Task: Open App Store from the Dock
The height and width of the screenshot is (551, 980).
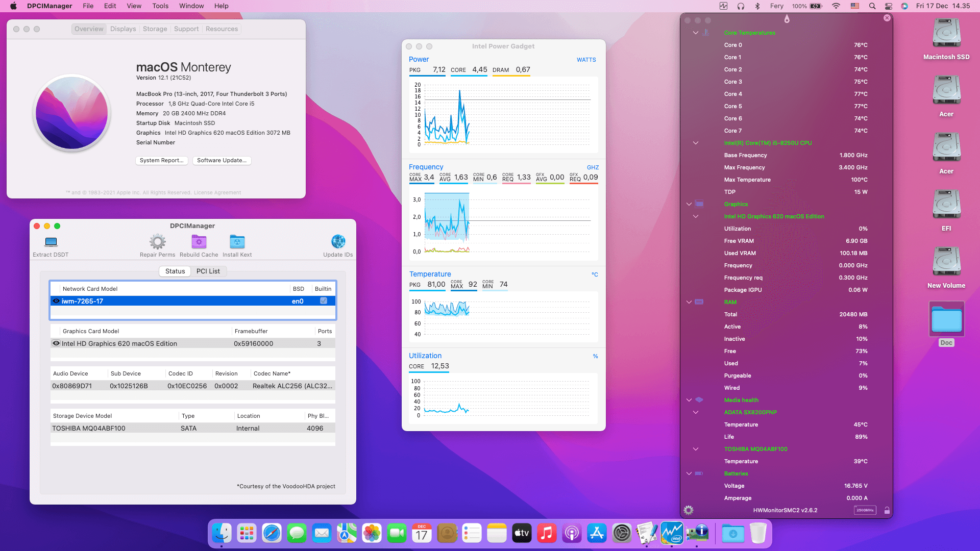Action: point(597,534)
